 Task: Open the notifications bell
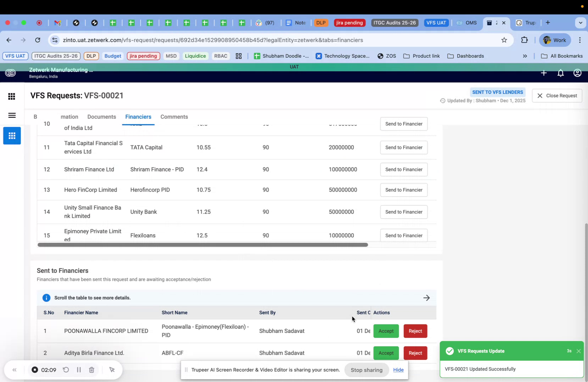click(560, 73)
